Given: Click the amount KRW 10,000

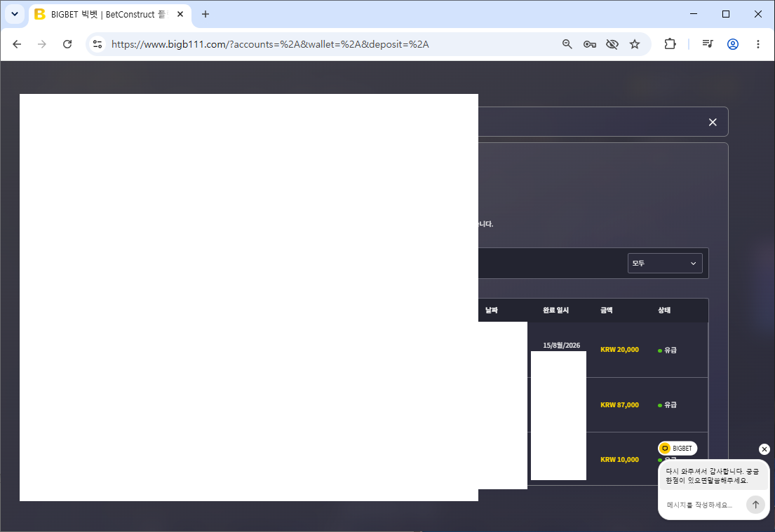Looking at the screenshot, I should coord(619,460).
